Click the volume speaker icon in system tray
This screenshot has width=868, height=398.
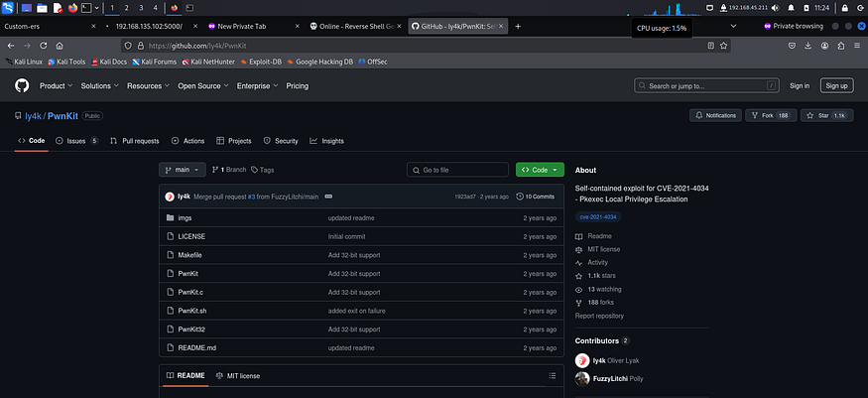point(775,8)
